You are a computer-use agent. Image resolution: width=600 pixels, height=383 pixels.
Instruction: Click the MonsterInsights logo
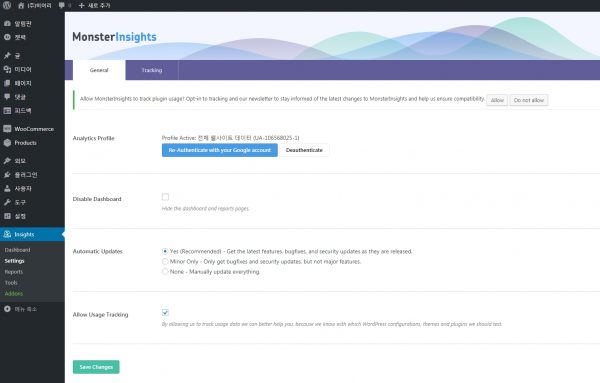(114, 37)
